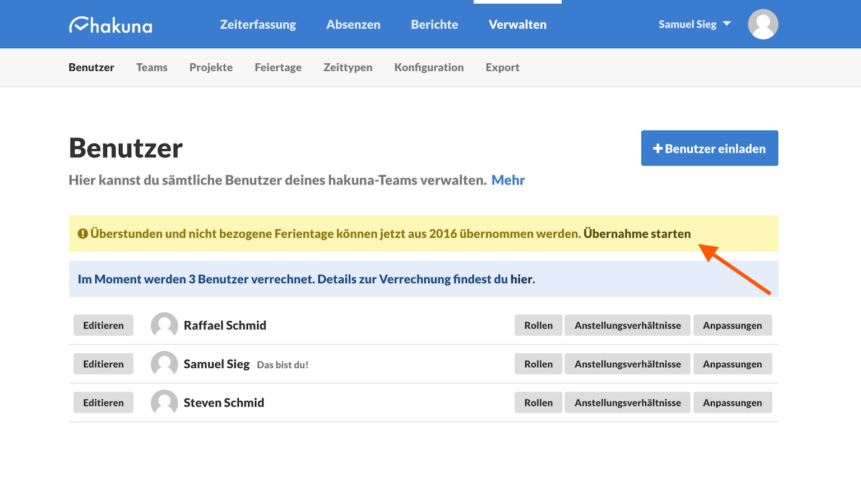
Task: Follow the Mehr link
Action: (508, 180)
